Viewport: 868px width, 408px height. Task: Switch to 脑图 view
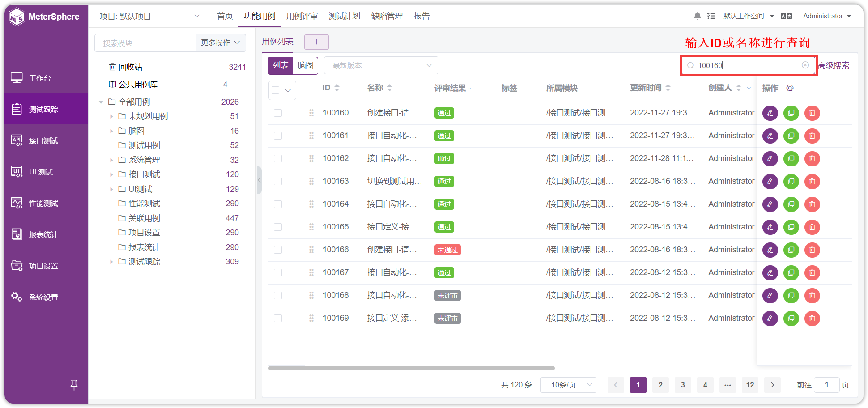(x=306, y=65)
